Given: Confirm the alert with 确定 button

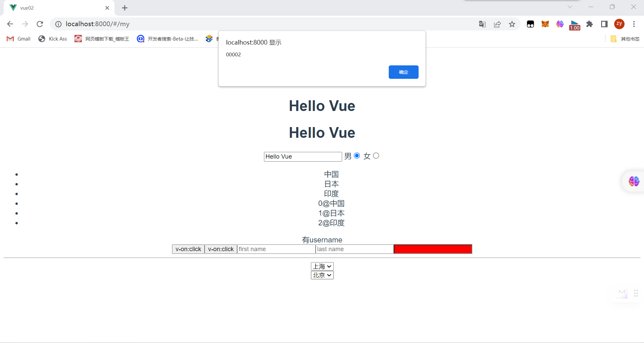Looking at the screenshot, I should [403, 72].
